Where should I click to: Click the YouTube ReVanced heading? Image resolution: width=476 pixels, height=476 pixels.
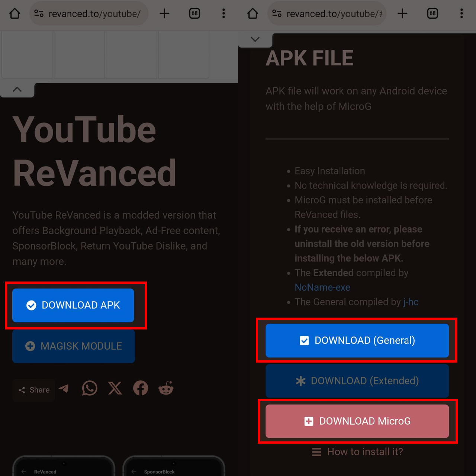[94, 151]
